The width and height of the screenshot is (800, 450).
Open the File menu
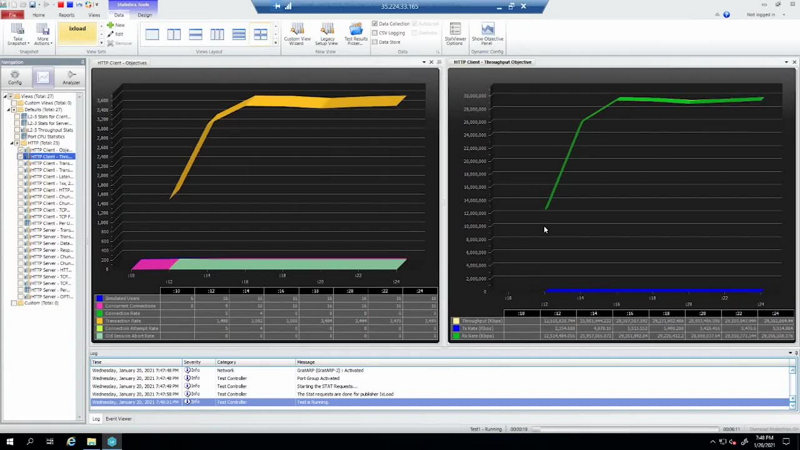pos(12,15)
